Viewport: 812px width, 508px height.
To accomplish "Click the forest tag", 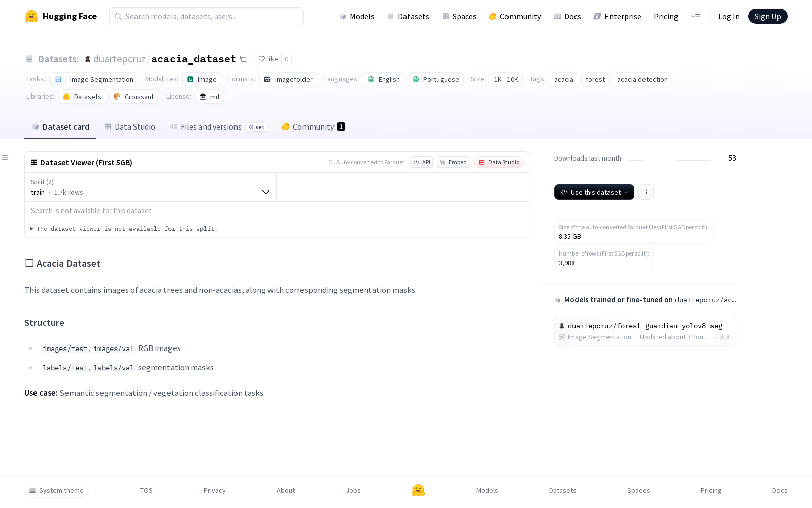I will click(595, 79).
